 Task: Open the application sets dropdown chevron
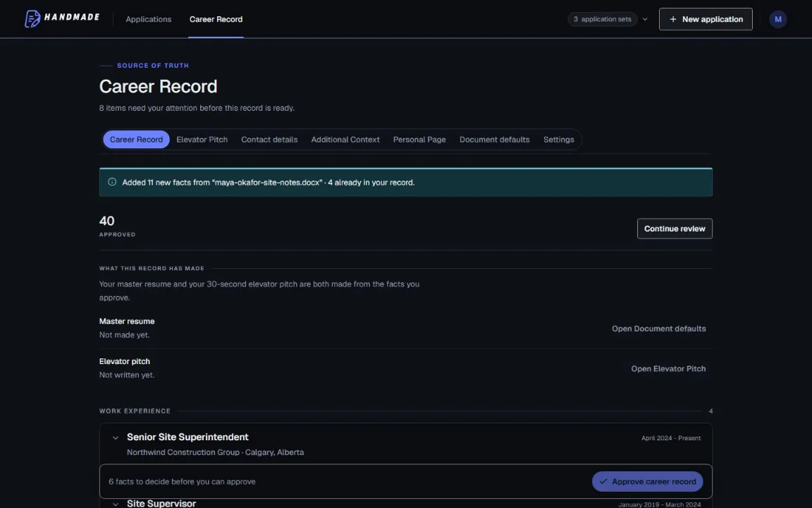coord(645,19)
